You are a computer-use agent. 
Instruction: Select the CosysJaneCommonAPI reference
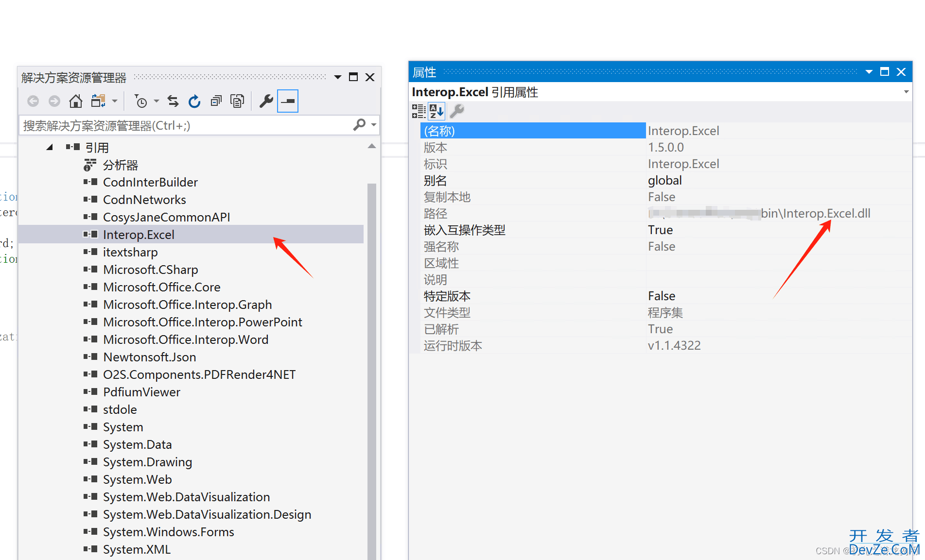click(x=166, y=217)
